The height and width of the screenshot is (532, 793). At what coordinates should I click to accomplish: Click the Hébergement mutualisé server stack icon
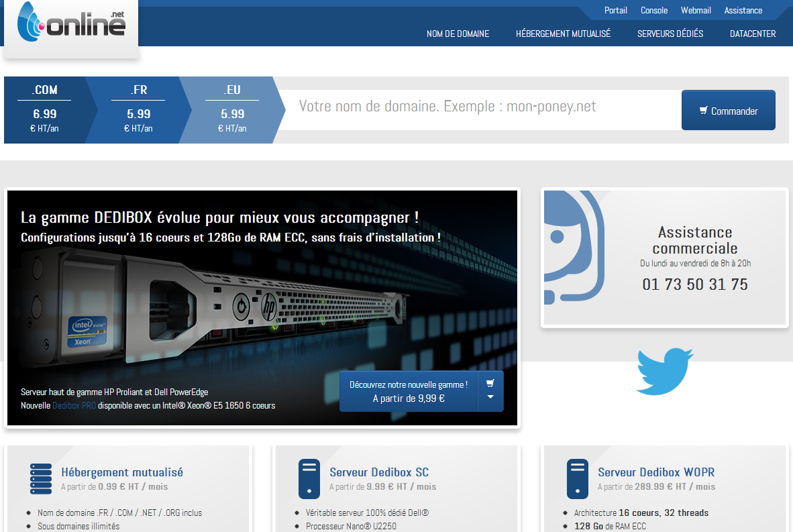point(41,479)
